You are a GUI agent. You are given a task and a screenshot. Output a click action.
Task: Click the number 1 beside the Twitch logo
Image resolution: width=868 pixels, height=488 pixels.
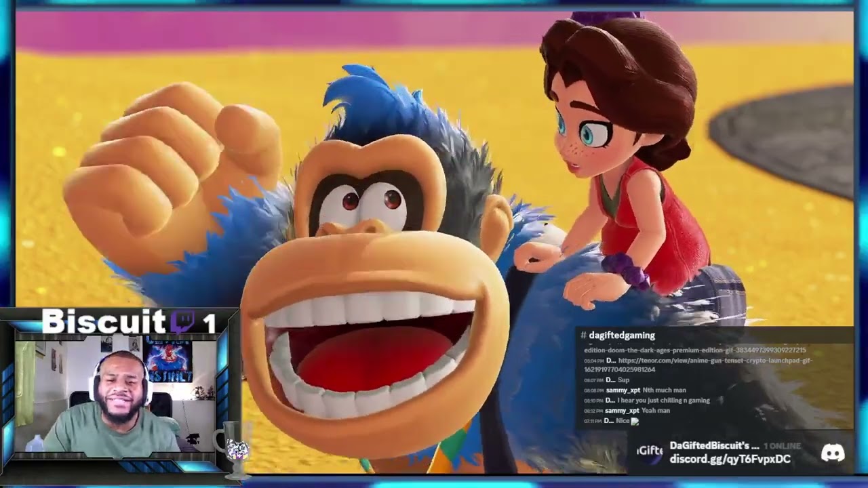coord(209,323)
